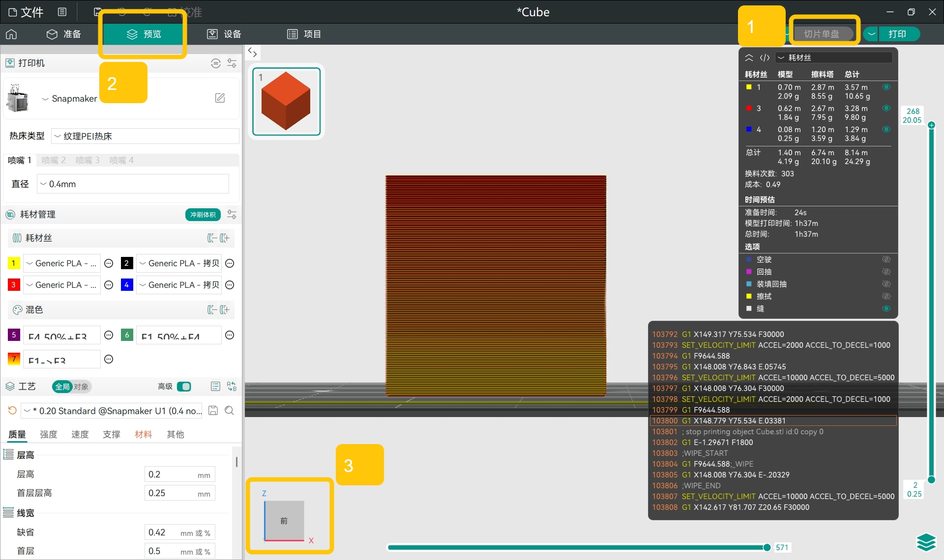Switch to the 设备 device tab

(224, 34)
